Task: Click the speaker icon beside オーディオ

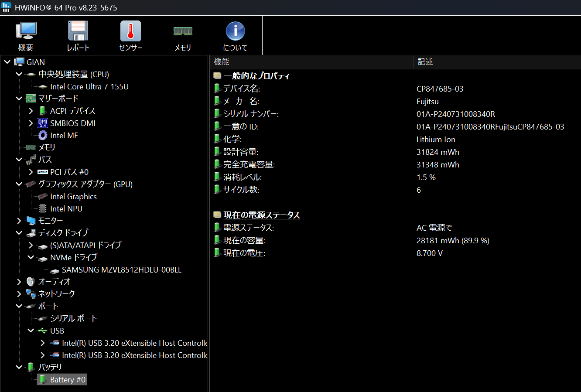Action: tap(31, 282)
